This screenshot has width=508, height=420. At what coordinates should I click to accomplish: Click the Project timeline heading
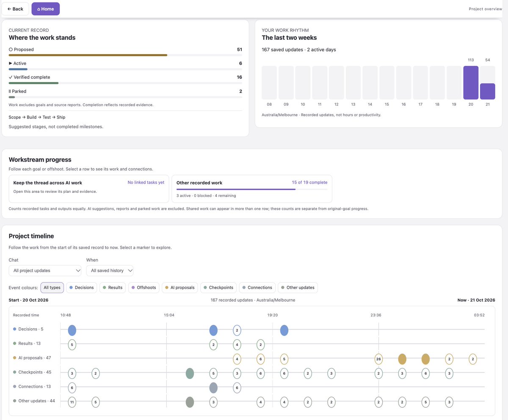click(31, 236)
